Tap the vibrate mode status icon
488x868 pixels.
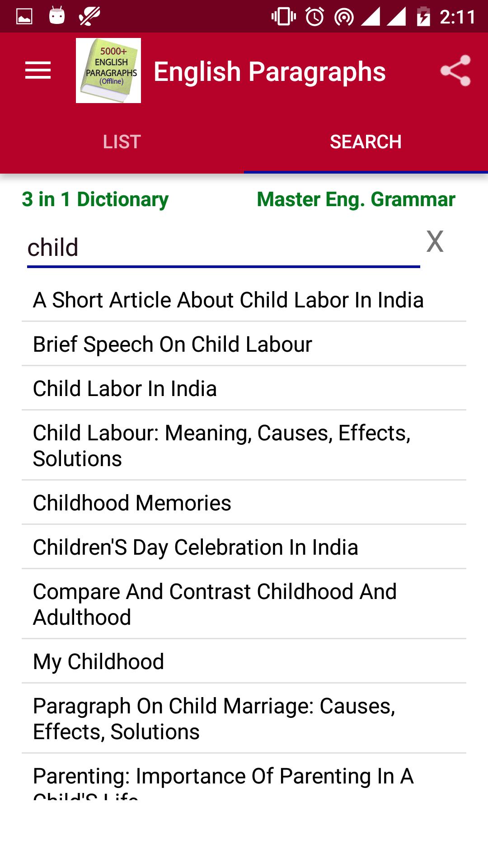pos(284,17)
